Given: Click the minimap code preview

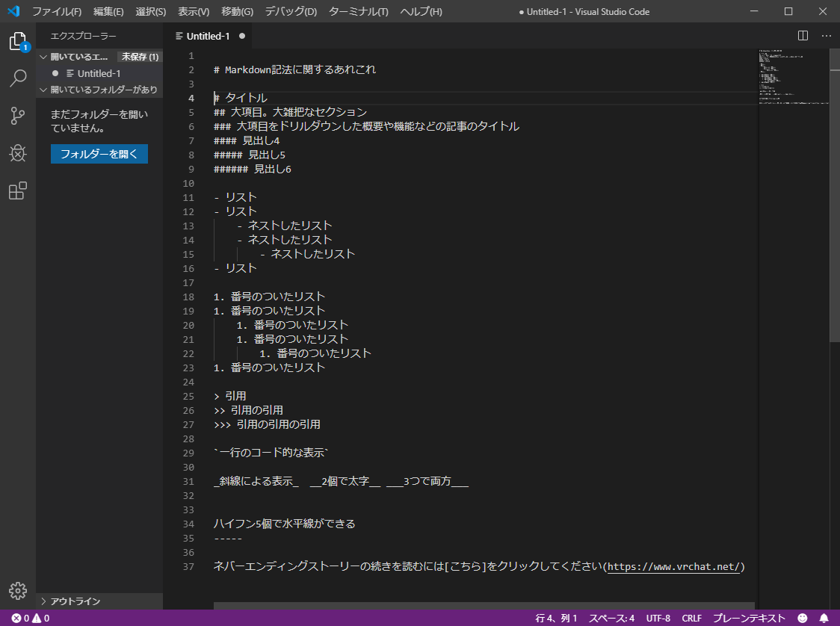Looking at the screenshot, I should click(x=794, y=77).
